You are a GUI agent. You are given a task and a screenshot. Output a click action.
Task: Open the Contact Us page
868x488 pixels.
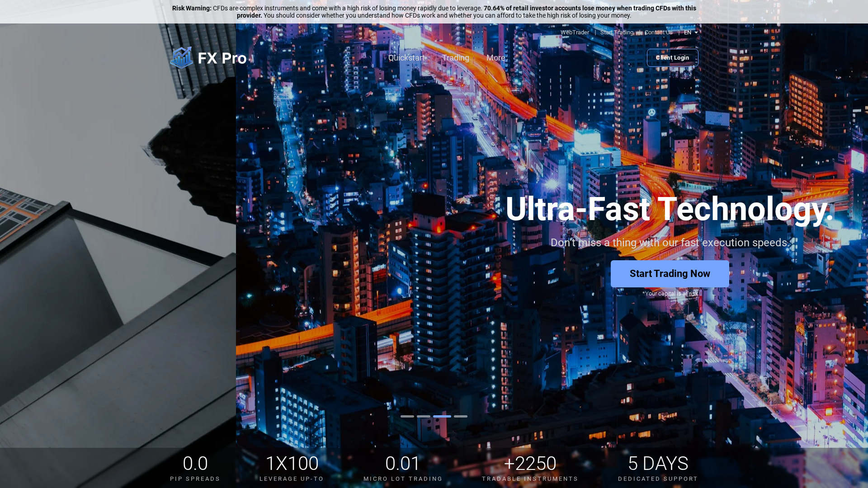(x=658, y=32)
